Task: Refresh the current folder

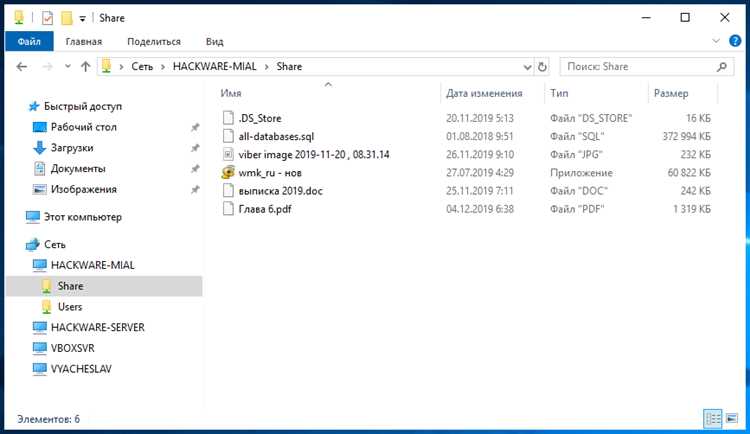Action: tap(542, 67)
